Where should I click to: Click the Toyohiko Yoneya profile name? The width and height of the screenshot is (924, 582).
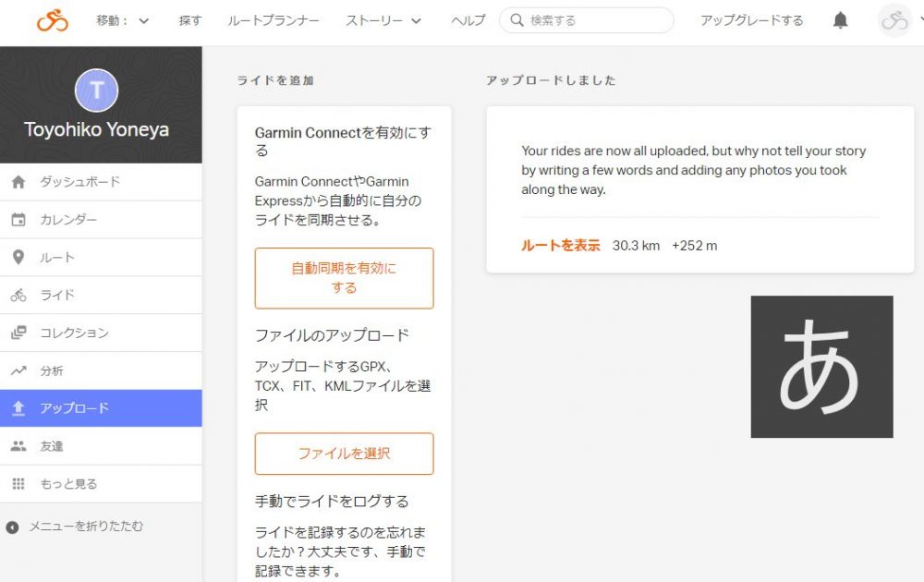tap(97, 129)
